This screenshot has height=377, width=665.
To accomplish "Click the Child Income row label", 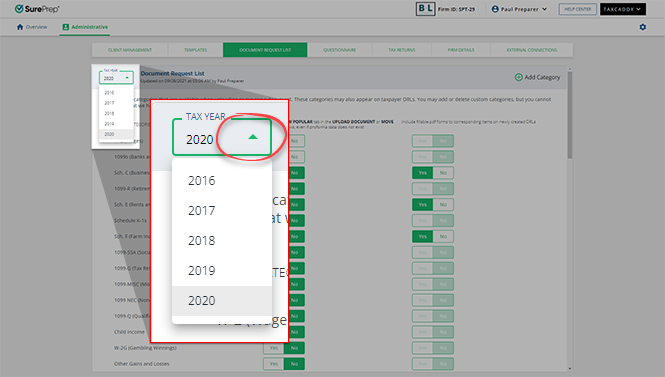I will [x=129, y=332].
